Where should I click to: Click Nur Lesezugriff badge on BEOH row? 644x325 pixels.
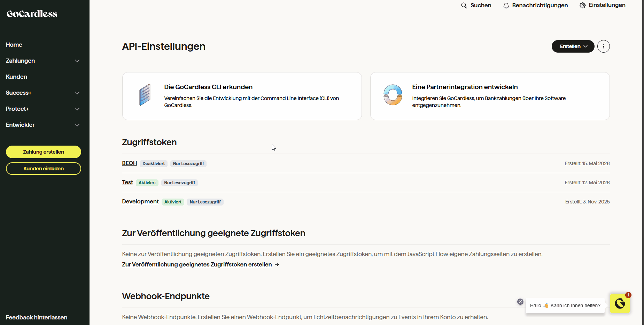coord(188,164)
